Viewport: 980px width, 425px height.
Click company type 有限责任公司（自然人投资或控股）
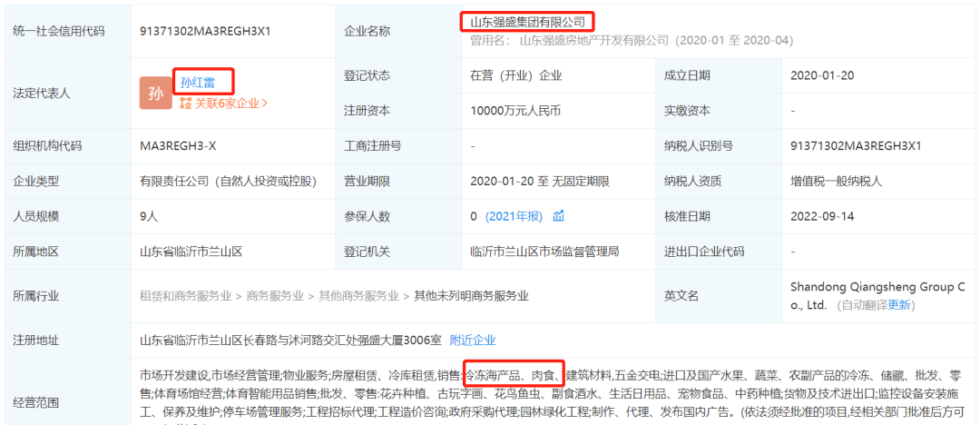click(228, 182)
